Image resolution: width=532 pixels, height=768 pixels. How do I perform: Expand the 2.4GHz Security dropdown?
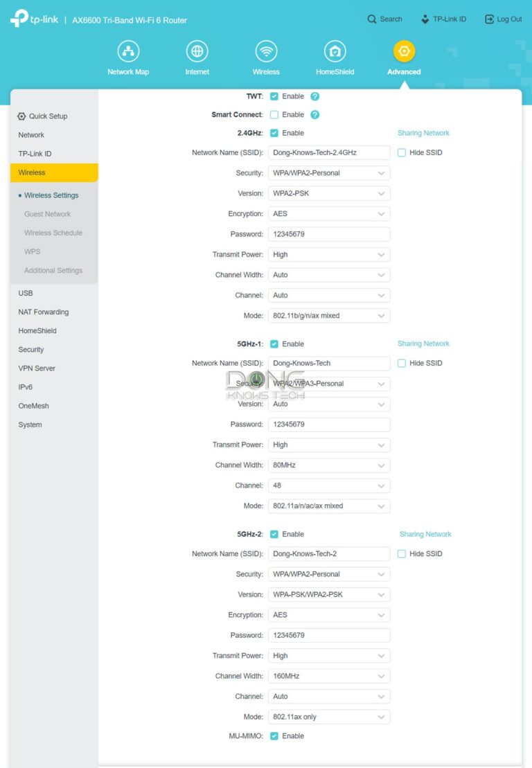(x=329, y=173)
